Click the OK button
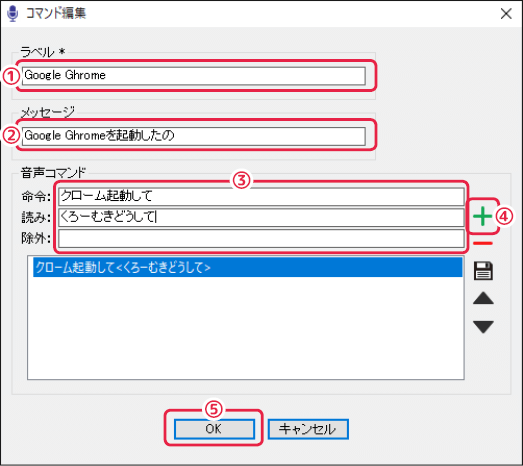Image resolution: width=523 pixels, height=466 pixels. tap(214, 429)
